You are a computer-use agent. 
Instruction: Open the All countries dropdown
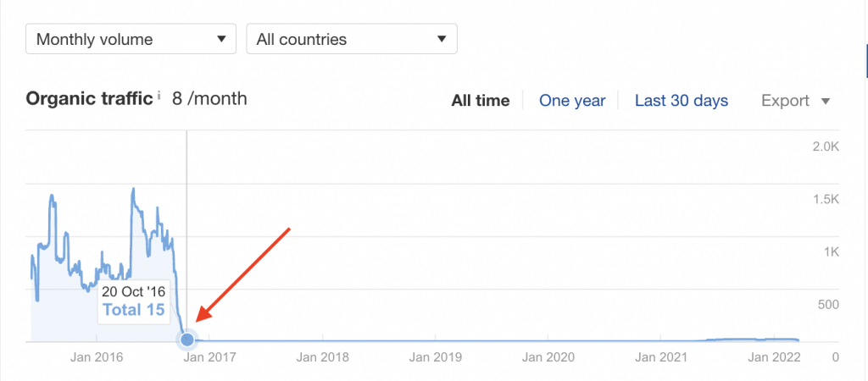click(352, 39)
